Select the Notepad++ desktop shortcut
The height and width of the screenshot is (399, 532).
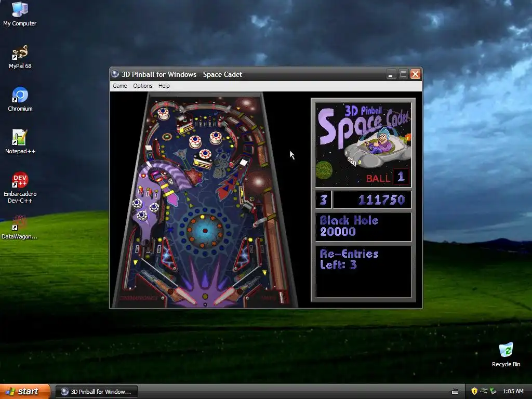tap(20, 142)
